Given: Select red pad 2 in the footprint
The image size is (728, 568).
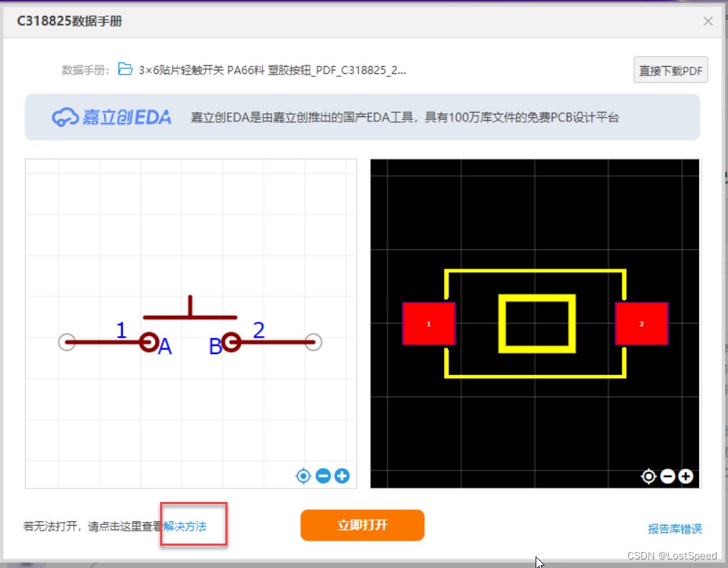Looking at the screenshot, I should click(642, 324).
